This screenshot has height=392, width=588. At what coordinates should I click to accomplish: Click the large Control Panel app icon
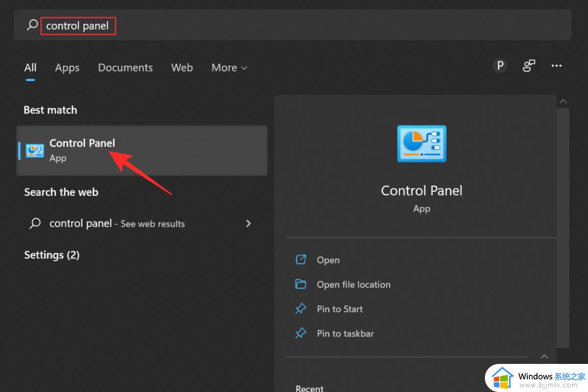click(x=422, y=143)
